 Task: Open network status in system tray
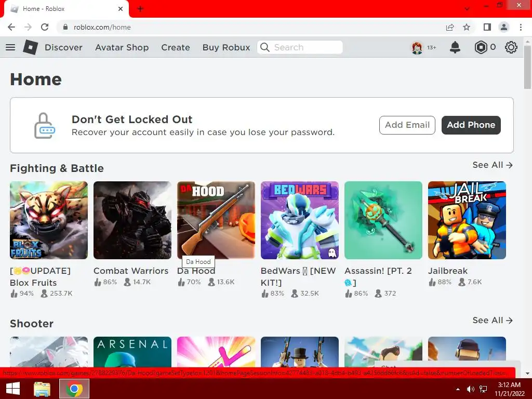(x=483, y=389)
